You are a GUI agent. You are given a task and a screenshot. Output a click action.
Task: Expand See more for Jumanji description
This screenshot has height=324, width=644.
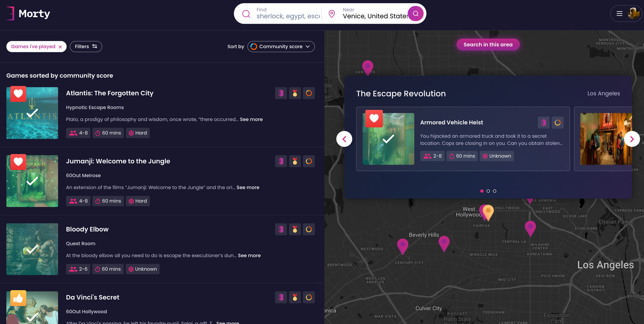tap(248, 187)
